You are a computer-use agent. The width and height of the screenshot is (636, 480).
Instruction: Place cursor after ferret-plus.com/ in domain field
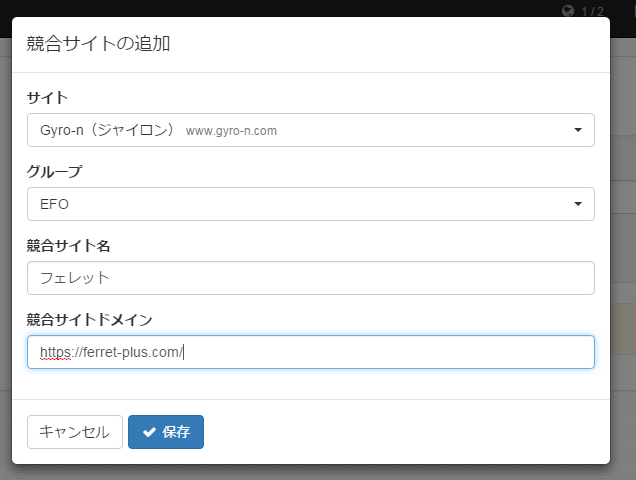coord(184,352)
